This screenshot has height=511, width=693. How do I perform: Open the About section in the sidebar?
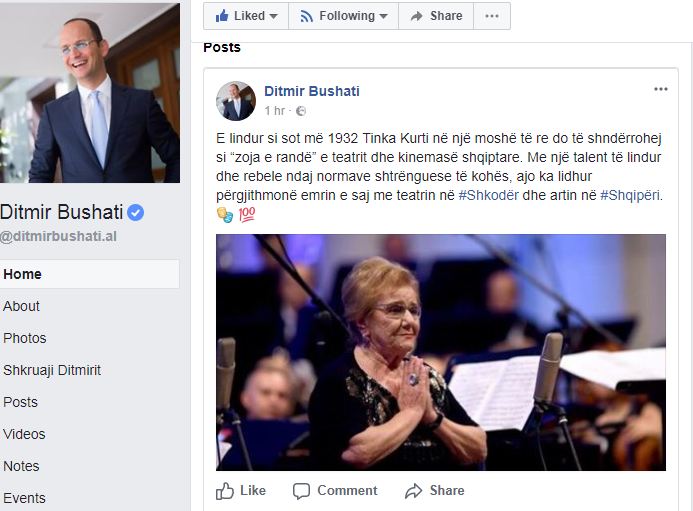point(21,306)
